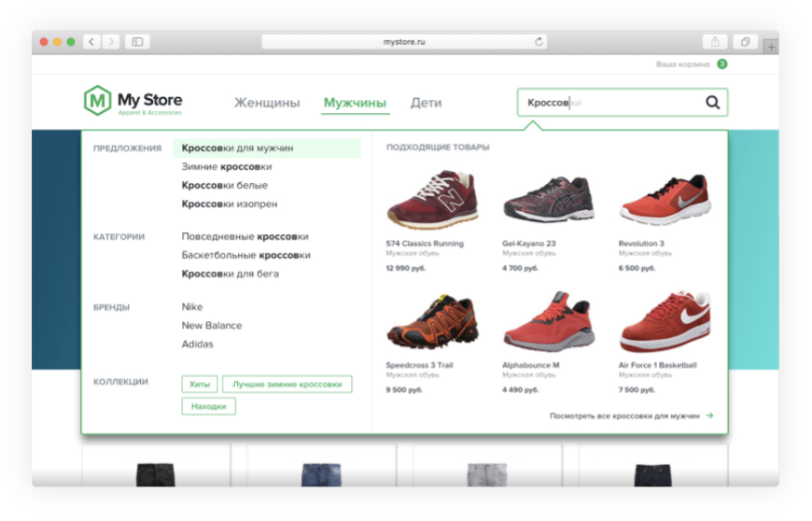The height and width of the screenshot is (521, 812).
Task: Open the show tabs overview icon
Action: 745,42
